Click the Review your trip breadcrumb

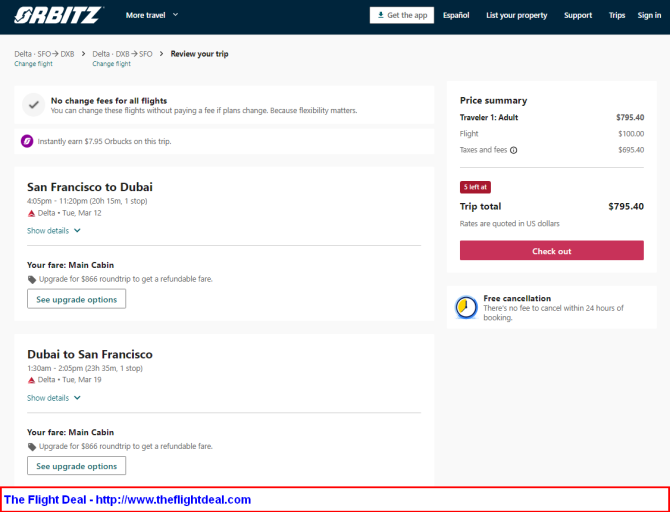200,54
